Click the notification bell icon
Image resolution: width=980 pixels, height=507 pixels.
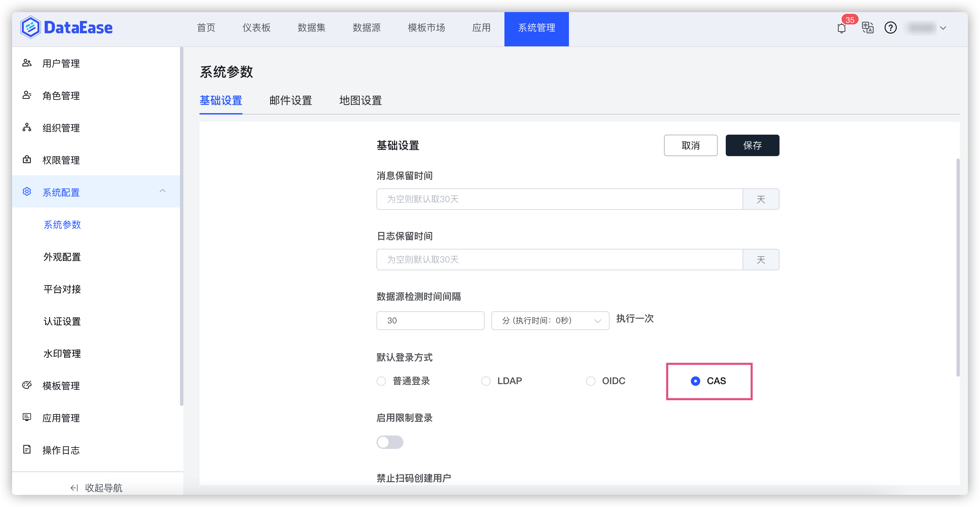[x=842, y=28]
